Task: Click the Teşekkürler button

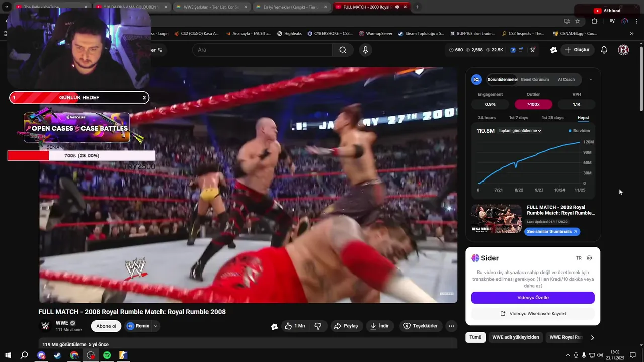Action: pyautogui.click(x=421, y=326)
